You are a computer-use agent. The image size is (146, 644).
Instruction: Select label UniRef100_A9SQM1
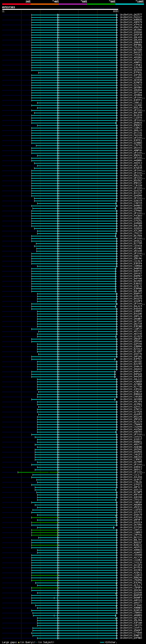tap(131, 58)
